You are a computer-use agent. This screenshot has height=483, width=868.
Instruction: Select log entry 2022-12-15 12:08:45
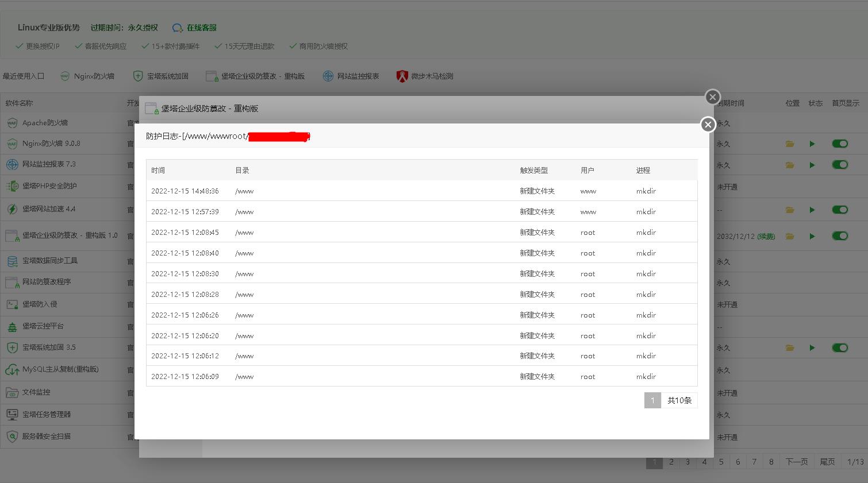[422, 232]
